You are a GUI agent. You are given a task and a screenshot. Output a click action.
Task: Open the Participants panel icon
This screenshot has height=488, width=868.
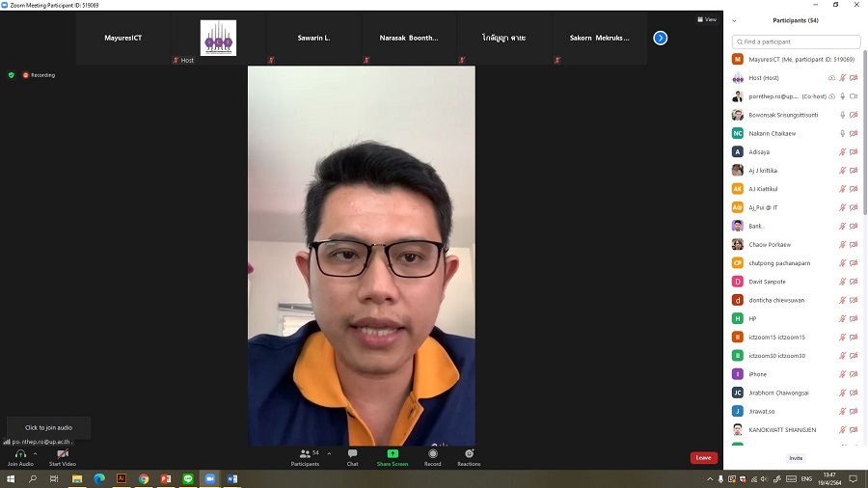(x=305, y=453)
